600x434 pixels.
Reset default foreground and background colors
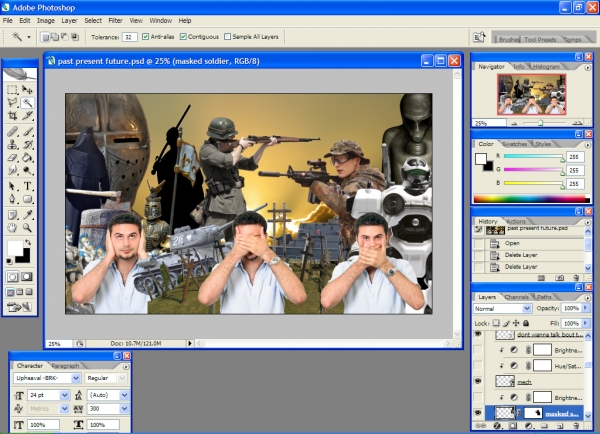pyautogui.click(x=10, y=261)
